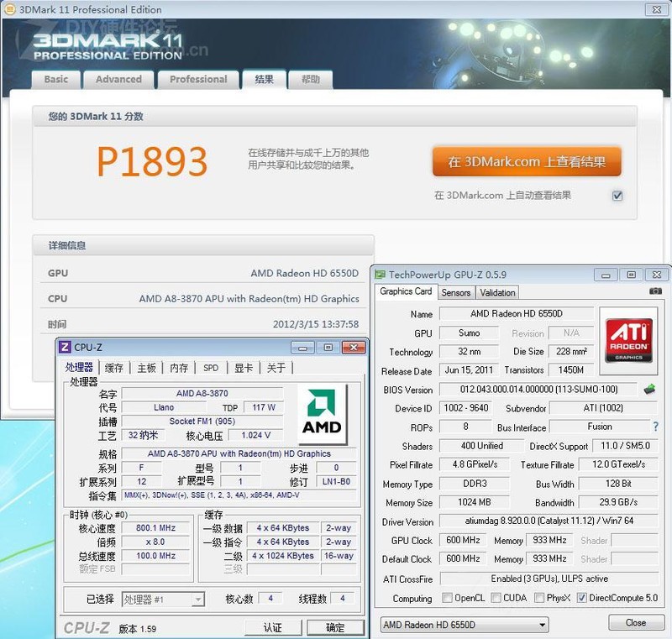The image size is (672, 639).
Task: Switch to Sensors tab in GPU-Z
Action: coord(456,292)
